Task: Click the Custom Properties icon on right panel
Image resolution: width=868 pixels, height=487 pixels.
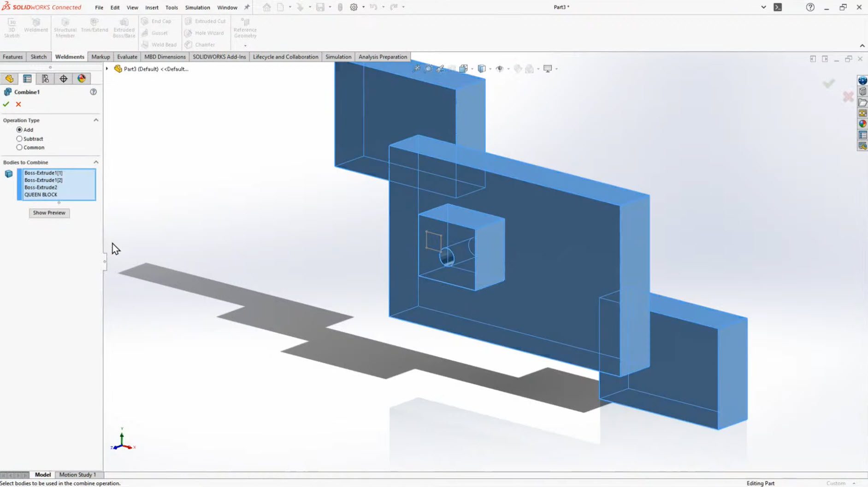Action: 862,134
